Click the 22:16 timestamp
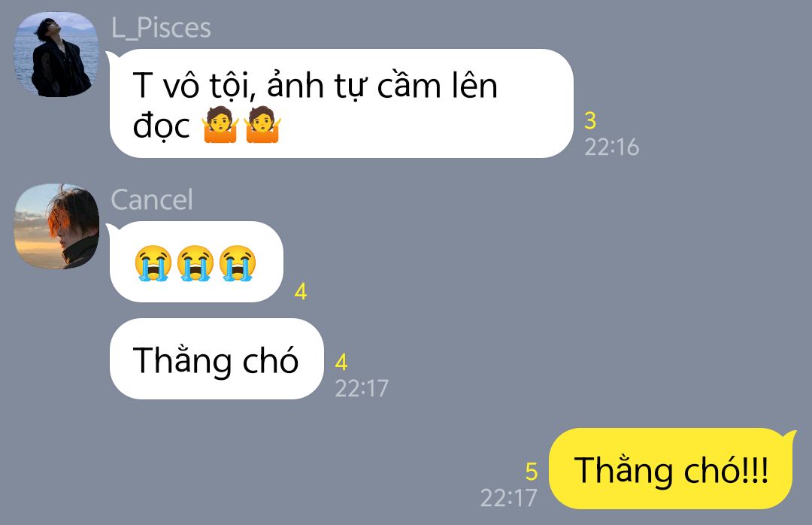 click(611, 147)
